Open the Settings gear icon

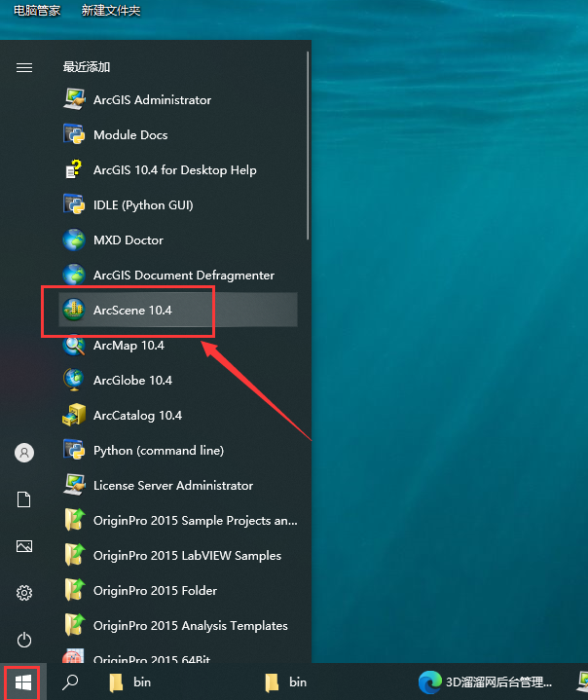24,593
